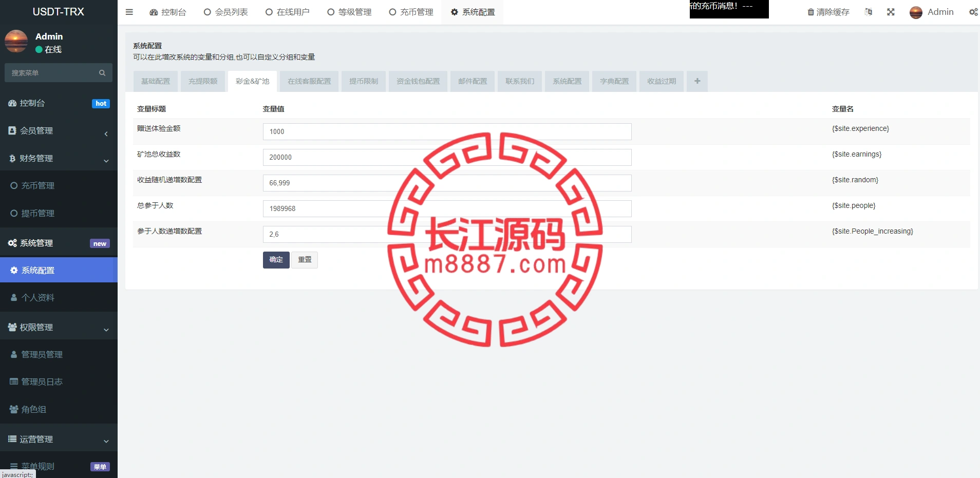Click the {$site.earnings} variable name
The width and height of the screenshot is (980, 478).
857,154
